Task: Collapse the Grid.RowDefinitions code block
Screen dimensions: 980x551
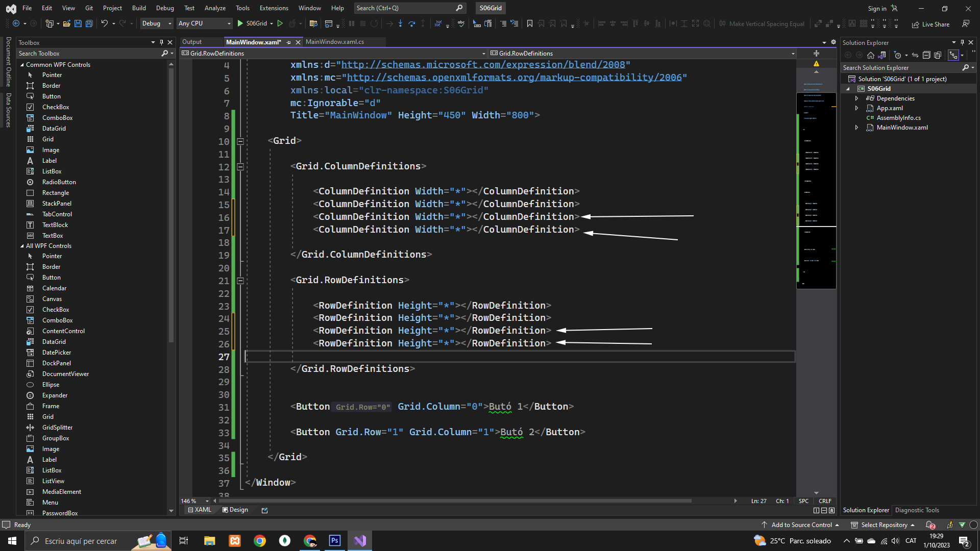Action: click(240, 281)
